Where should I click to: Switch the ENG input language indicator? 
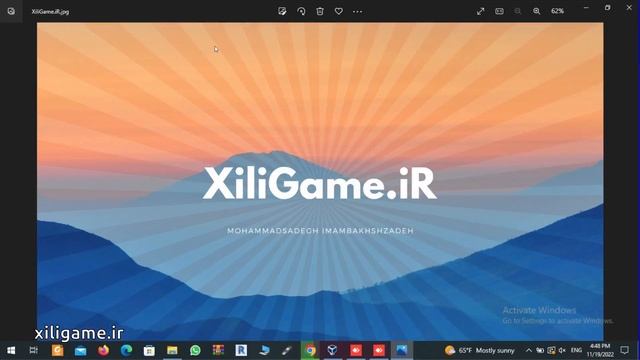pos(576,350)
